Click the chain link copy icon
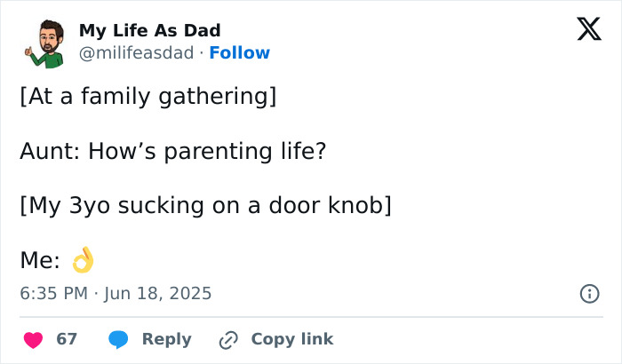Viewport: 622px width, 364px height. pos(228,339)
